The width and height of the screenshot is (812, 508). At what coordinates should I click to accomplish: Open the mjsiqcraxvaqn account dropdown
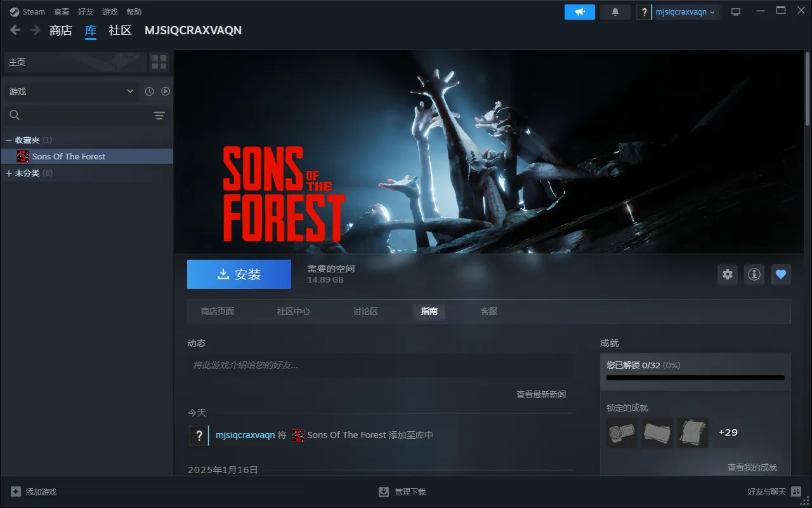click(x=684, y=12)
